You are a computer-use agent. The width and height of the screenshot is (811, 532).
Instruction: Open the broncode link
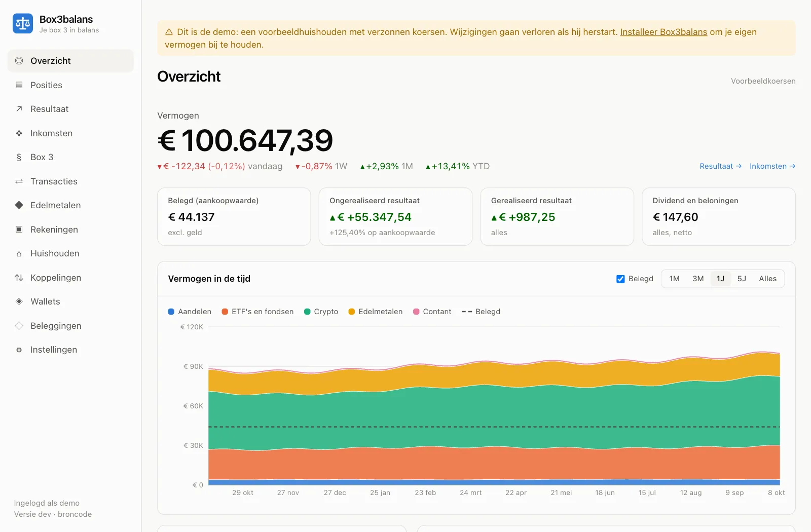pyautogui.click(x=75, y=514)
